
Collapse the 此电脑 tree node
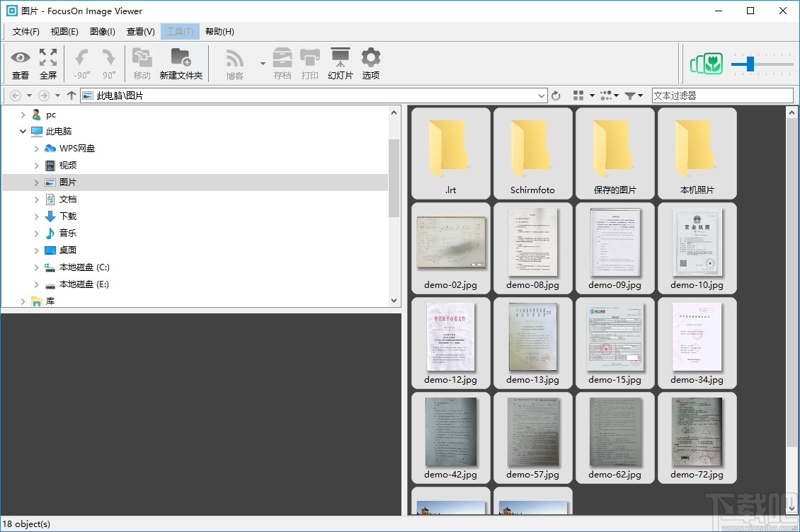[x=23, y=131]
